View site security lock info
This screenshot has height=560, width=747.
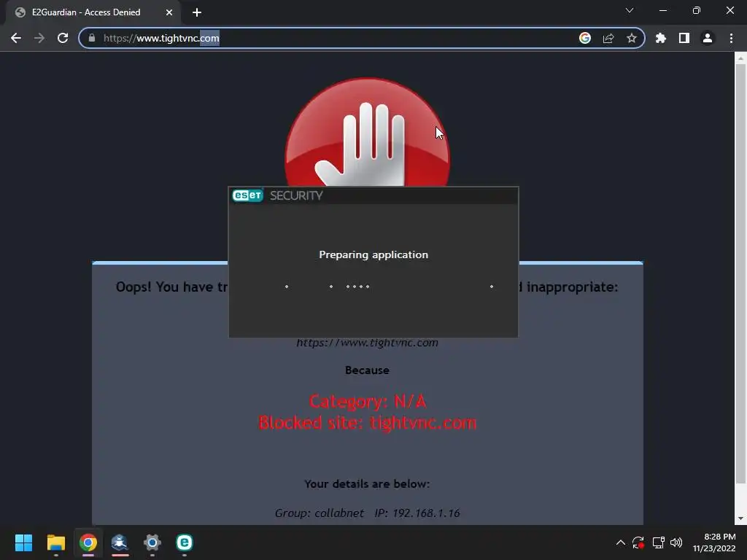(x=92, y=38)
